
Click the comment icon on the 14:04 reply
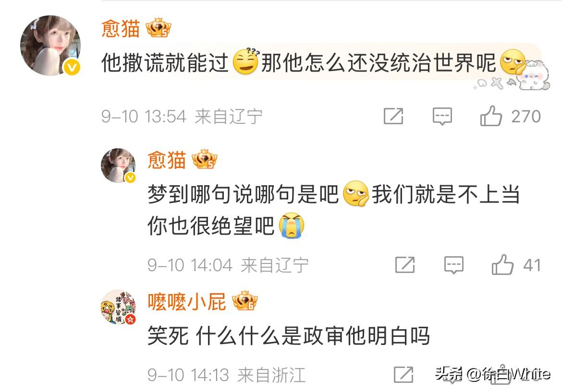(x=454, y=265)
